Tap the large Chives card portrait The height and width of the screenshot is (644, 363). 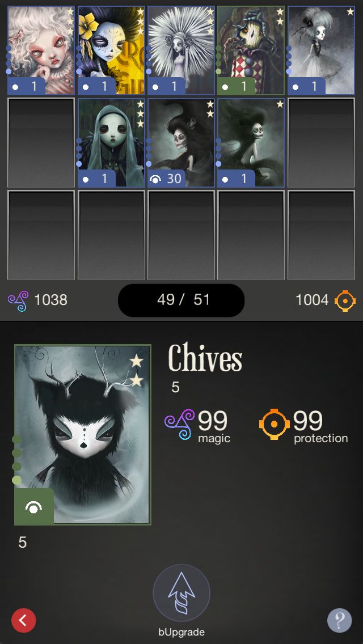pyautogui.click(x=83, y=435)
